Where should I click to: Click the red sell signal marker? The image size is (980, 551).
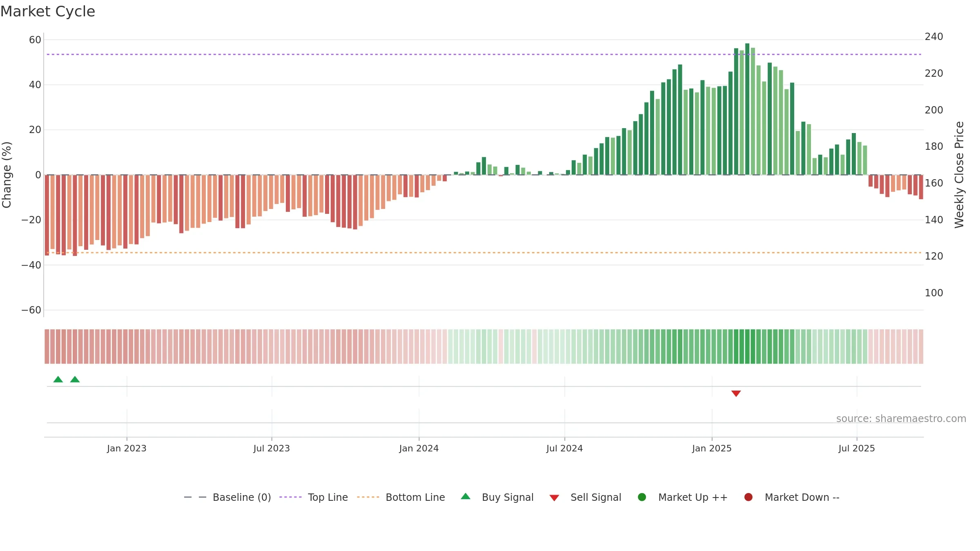(x=736, y=393)
